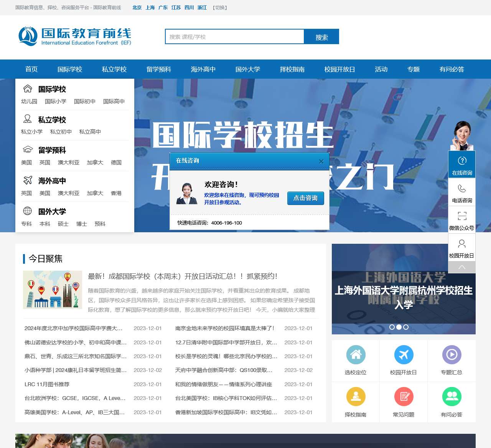Click the 国外大学 globe icon in left menu
491x448 pixels.
(27, 211)
